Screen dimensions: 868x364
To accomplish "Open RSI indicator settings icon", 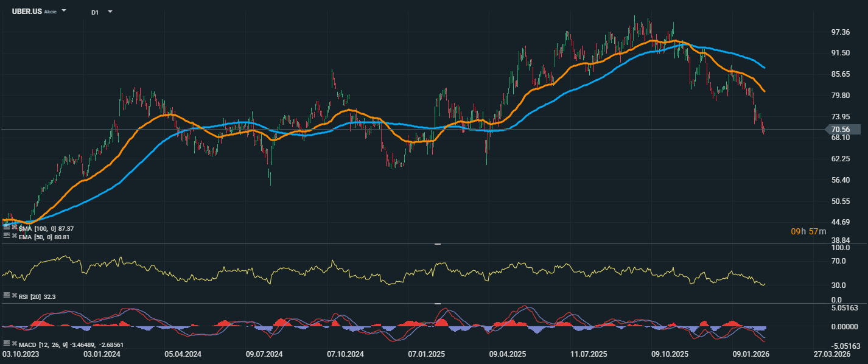I will coord(6,295).
